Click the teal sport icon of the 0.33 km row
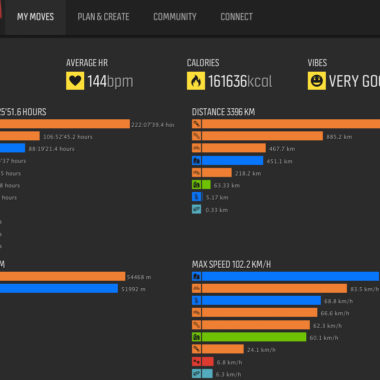The image size is (380, 380). point(196,209)
